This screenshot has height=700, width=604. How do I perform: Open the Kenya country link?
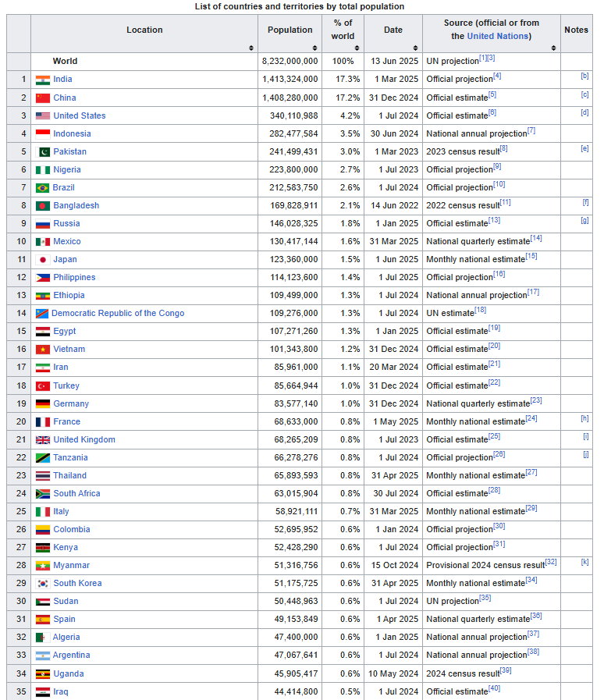click(66, 547)
